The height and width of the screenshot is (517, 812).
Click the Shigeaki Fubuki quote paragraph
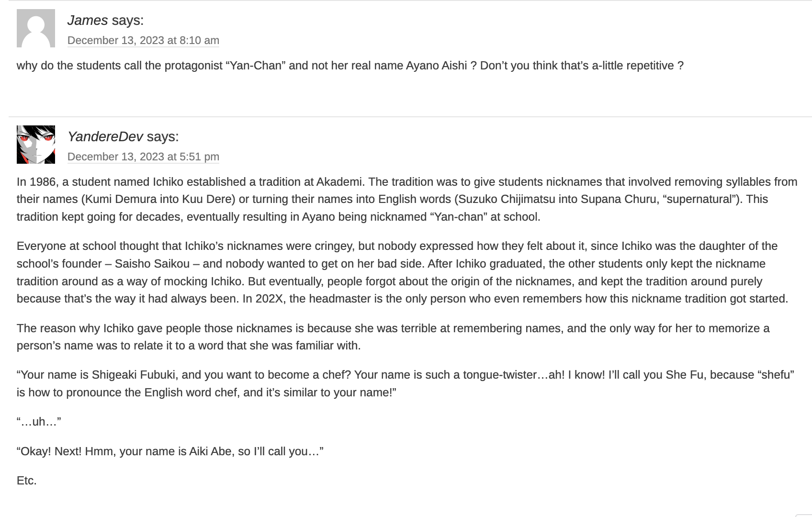405,383
